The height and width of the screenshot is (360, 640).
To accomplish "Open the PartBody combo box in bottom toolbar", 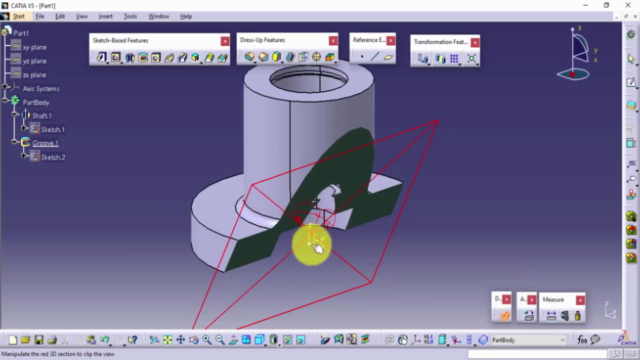I will [x=528, y=340].
